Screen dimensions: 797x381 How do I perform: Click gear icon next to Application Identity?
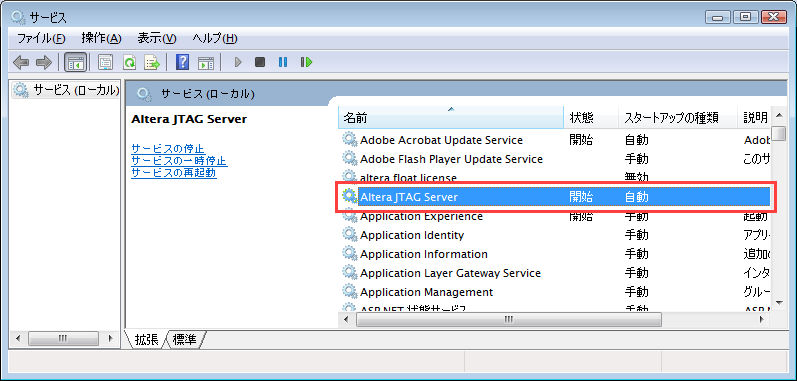point(349,235)
